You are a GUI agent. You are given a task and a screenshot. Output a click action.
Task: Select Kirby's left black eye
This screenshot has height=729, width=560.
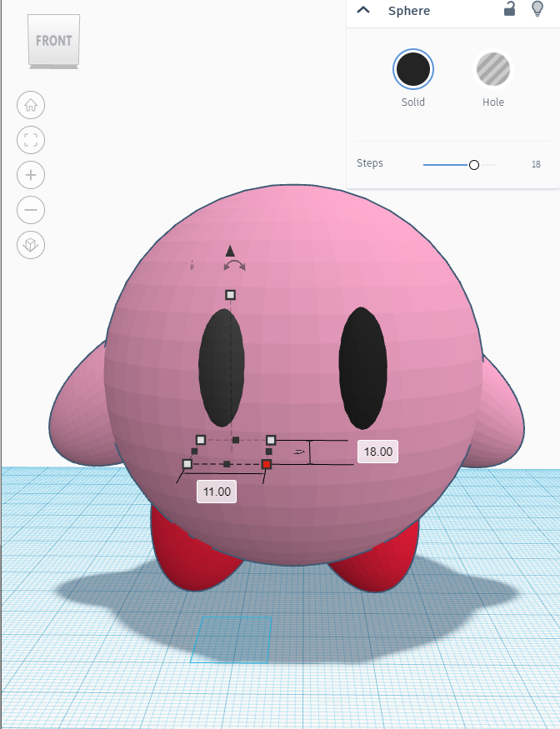(x=222, y=367)
